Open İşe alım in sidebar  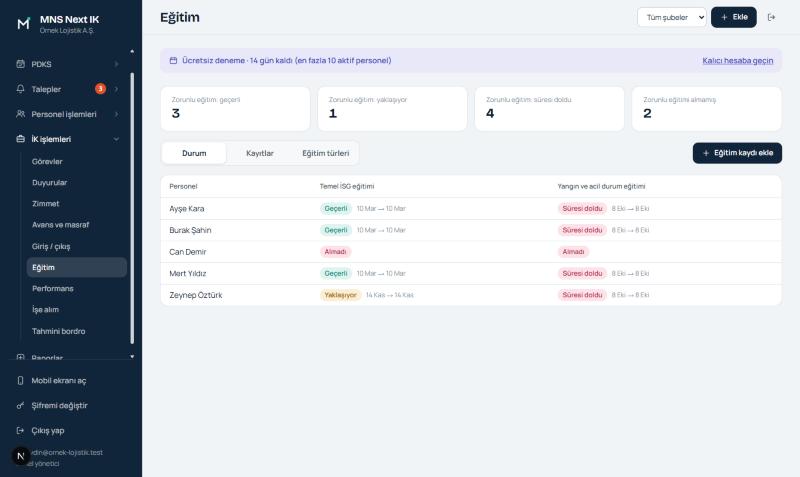coord(77,310)
